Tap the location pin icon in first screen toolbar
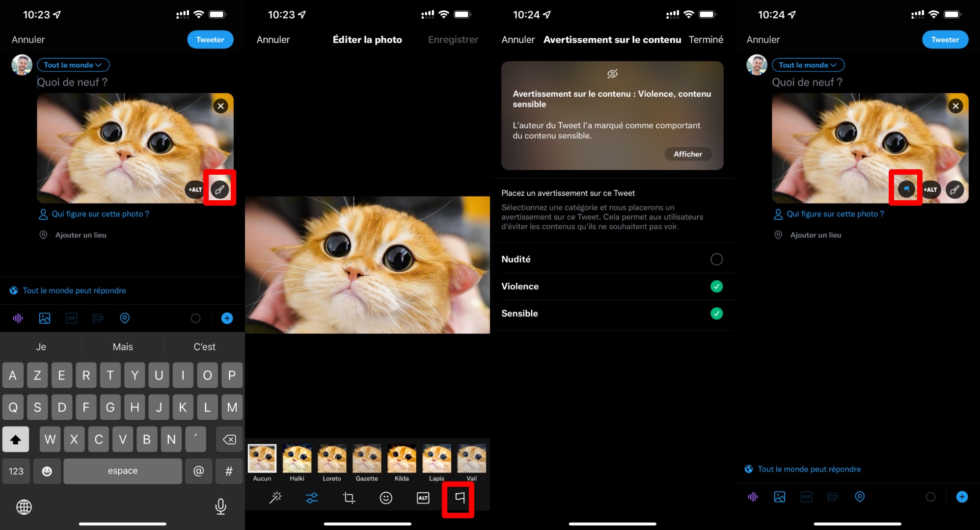 [125, 318]
